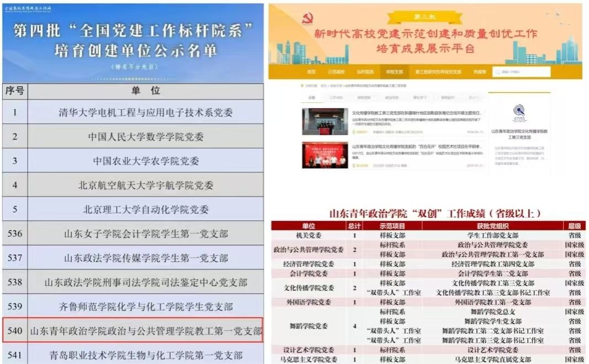
Task: Click the 示范项目 column header
Action: pos(392,226)
